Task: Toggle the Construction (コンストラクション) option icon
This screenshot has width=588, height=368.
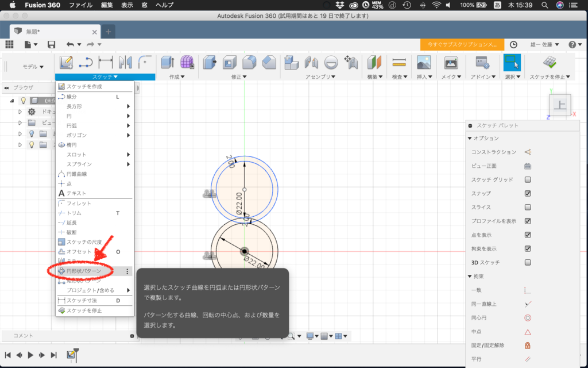Action: point(528,152)
